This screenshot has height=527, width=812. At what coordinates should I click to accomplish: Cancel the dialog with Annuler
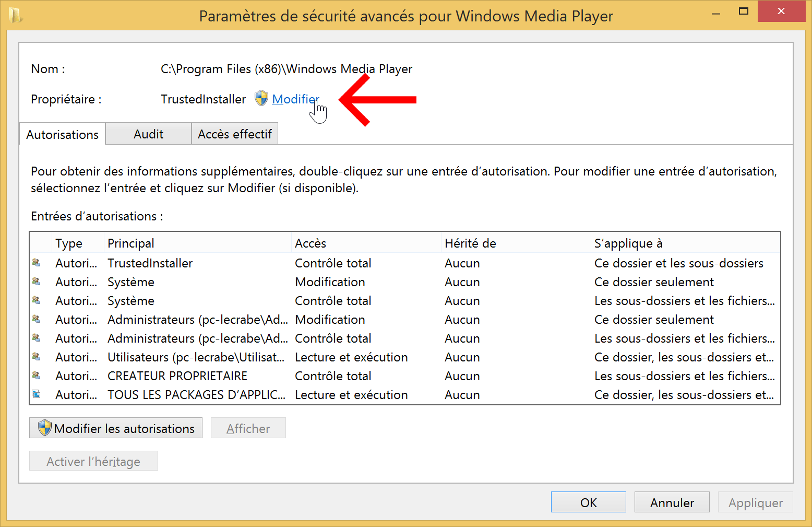(x=672, y=502)
